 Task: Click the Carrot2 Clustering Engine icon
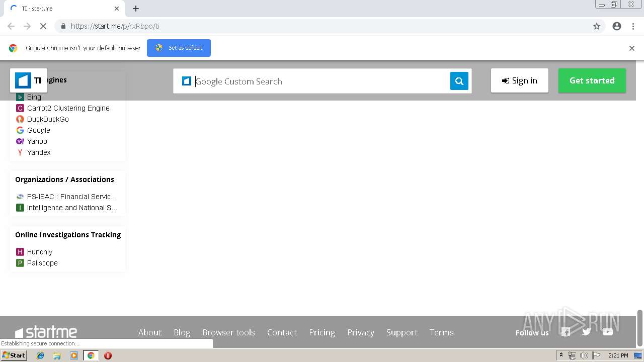[20, 108]
